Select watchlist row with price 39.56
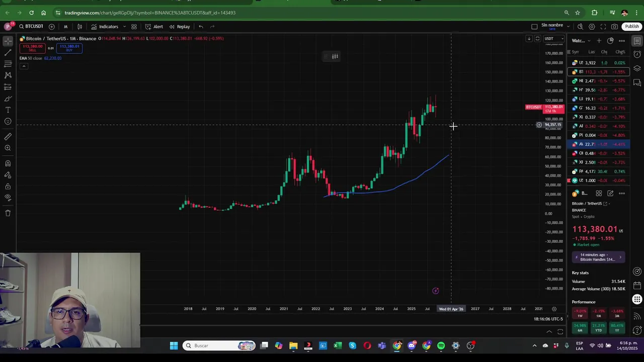This screenshot has height=362, width=644. tap(599, 90)
